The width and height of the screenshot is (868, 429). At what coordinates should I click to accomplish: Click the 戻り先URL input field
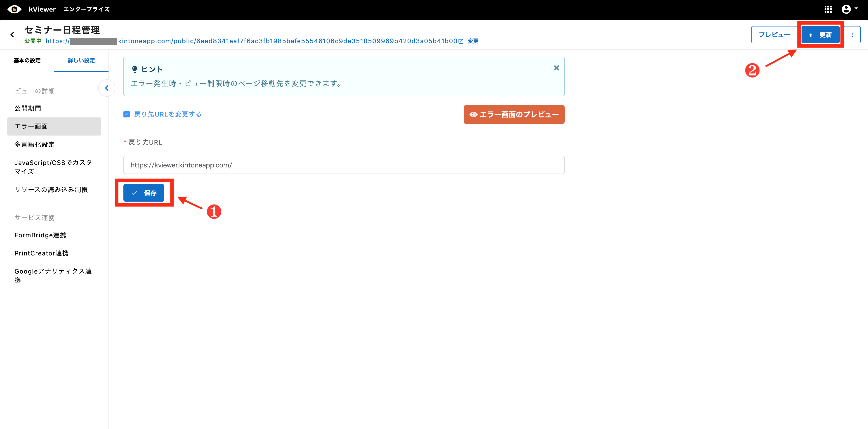pyautogui.click(x=343, y=165)
